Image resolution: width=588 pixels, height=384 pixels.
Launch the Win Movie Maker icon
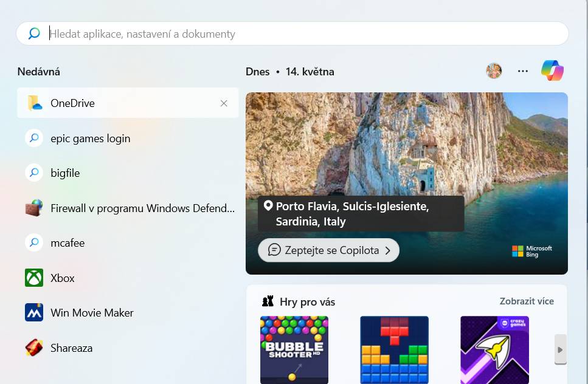click(34, 312)
